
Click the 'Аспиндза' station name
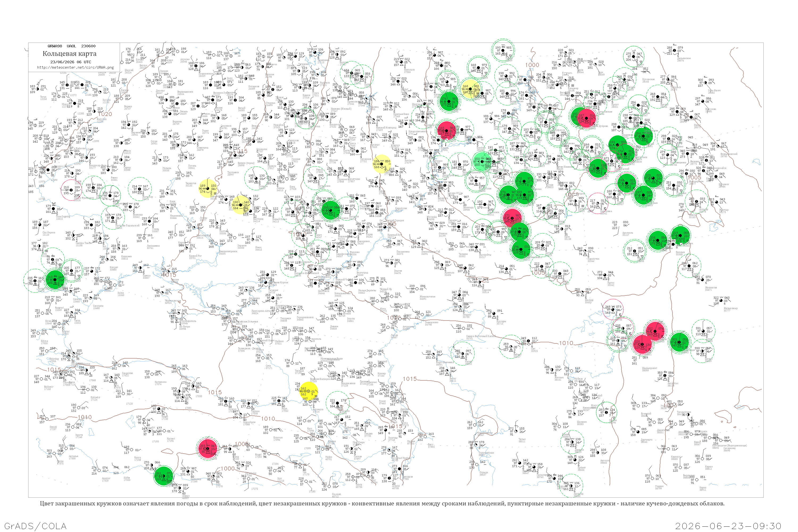tap(318, 410)
